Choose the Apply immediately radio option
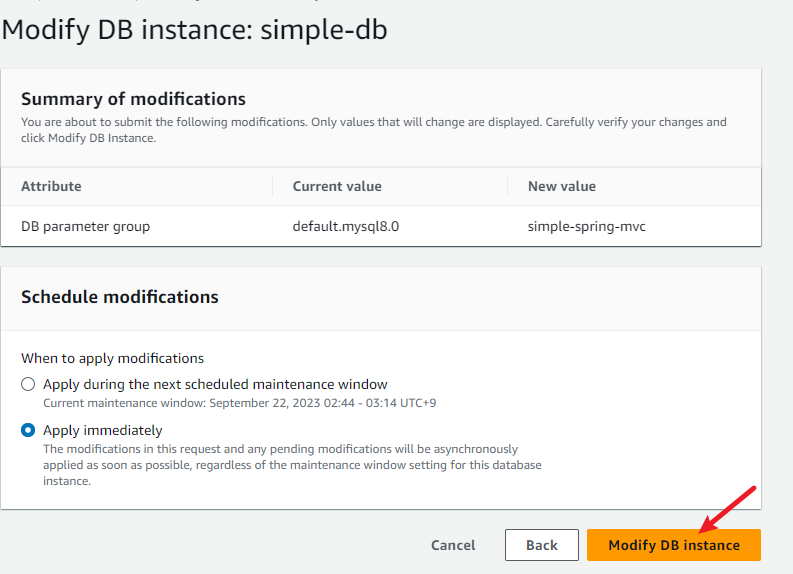Screen dimensions: 793x574 pos(28,431)
